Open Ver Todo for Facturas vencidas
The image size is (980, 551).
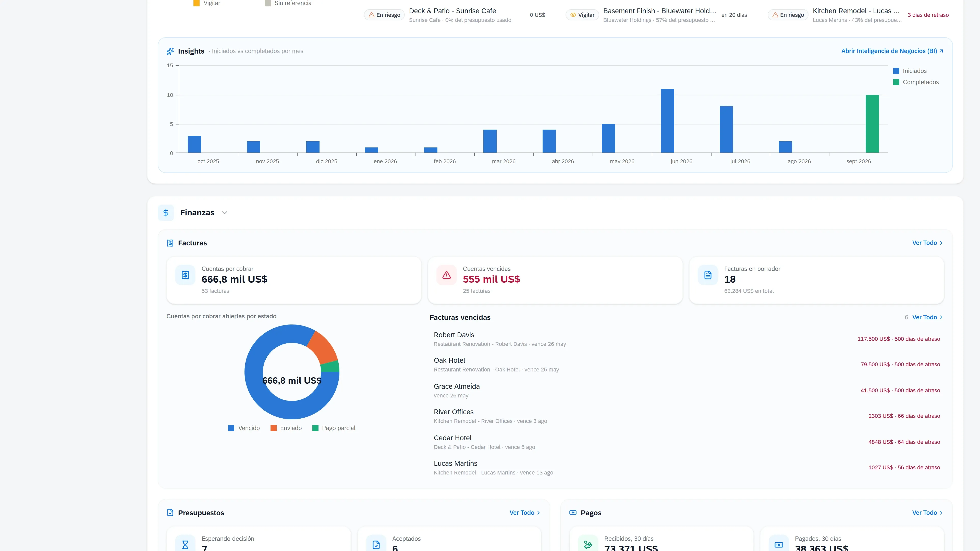[927, 317]
